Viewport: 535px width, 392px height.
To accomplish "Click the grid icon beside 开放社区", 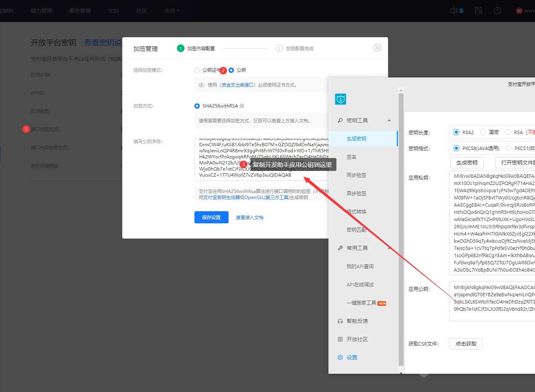I will coord(340,339).
